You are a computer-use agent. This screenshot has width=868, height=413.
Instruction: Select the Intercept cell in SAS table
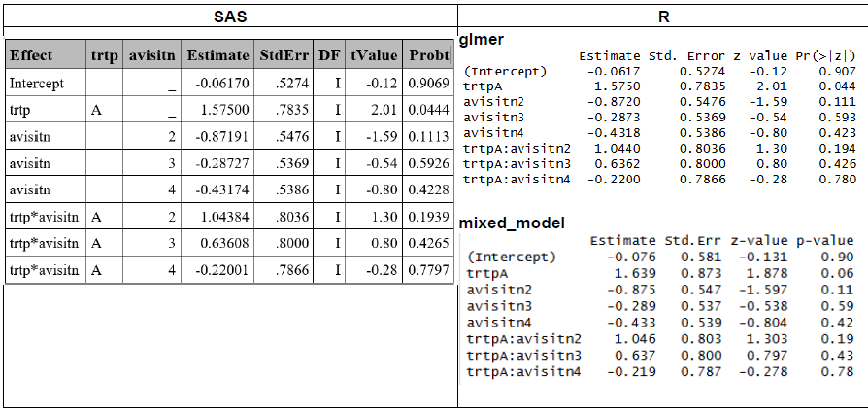click(x=35, y=84)
